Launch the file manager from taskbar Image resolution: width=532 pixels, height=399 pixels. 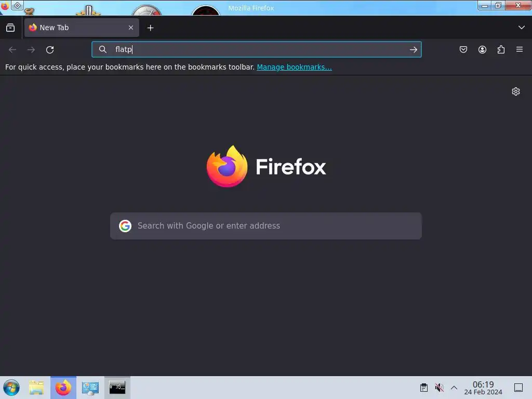(x=37, y=388)
